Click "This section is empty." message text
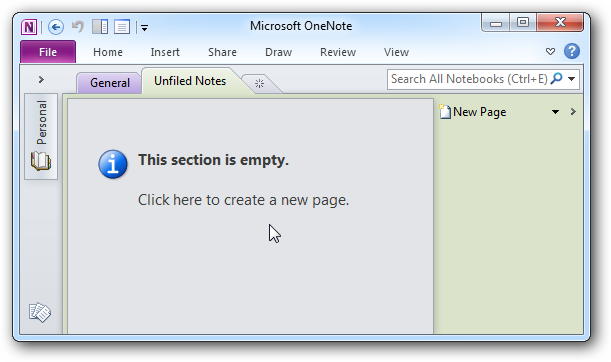 (x=214, y=160)
